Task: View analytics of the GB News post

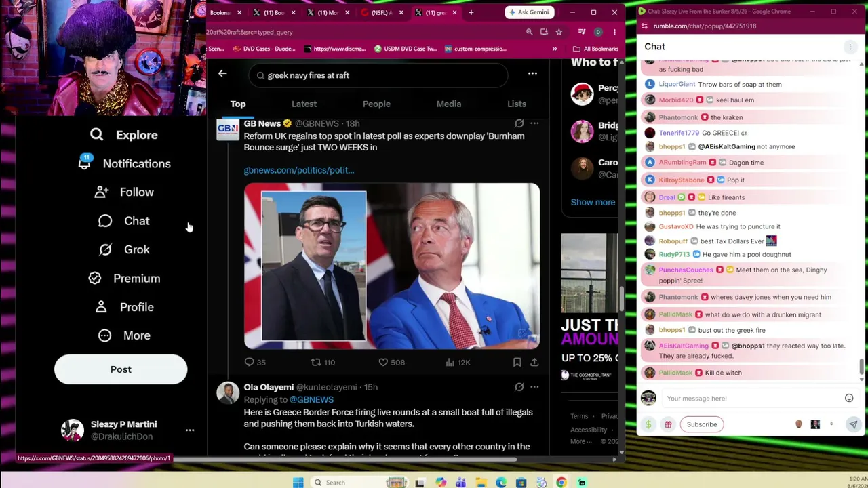Action: click(x=450, y=363)
